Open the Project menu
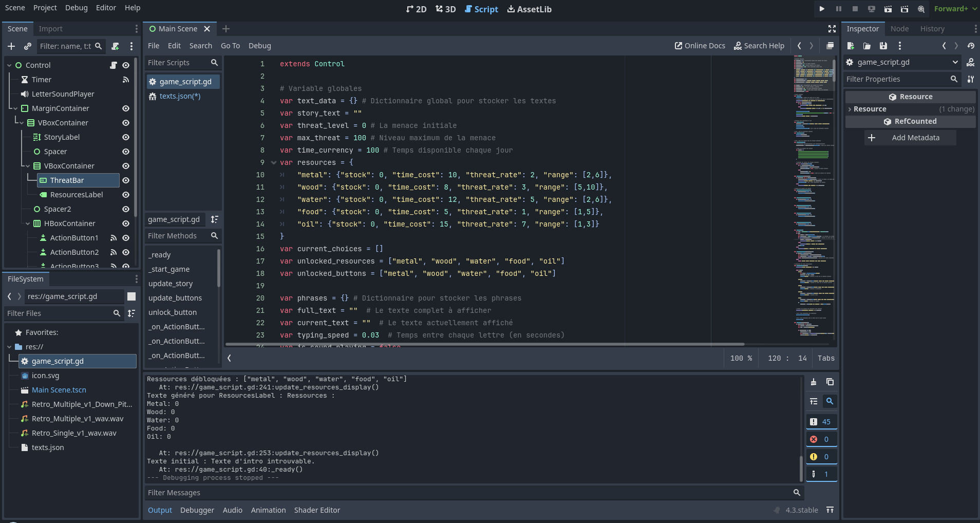The height and width of the screenshot is (523, 980). tap(45, 8)
